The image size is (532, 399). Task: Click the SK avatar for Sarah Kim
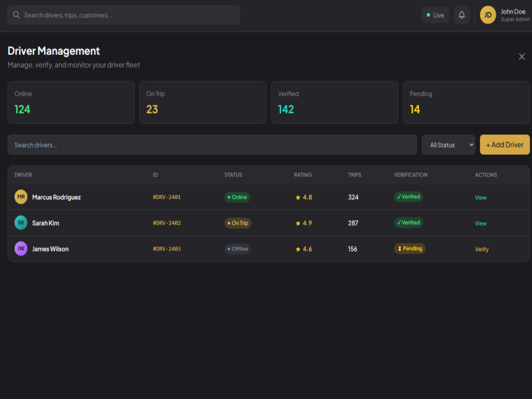coord(21,222)
